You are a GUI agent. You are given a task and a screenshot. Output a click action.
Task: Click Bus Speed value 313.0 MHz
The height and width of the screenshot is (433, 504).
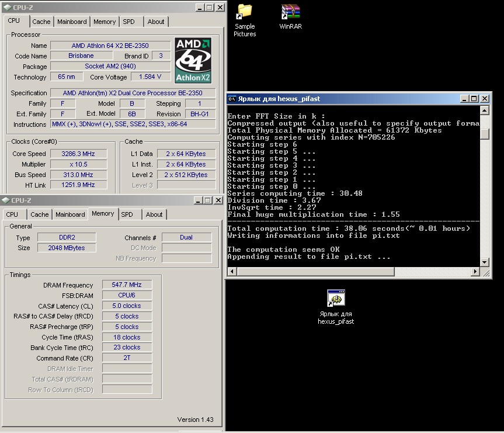[78, 175]
